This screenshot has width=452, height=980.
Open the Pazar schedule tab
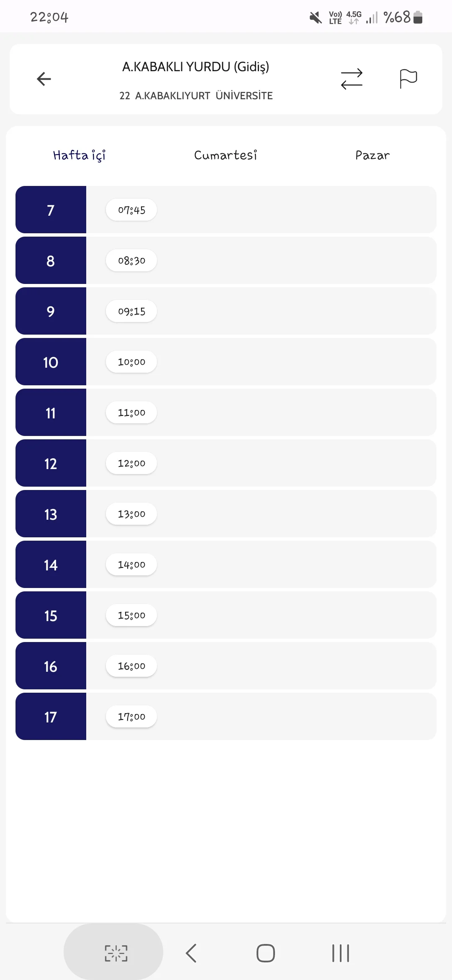(372, 155)
